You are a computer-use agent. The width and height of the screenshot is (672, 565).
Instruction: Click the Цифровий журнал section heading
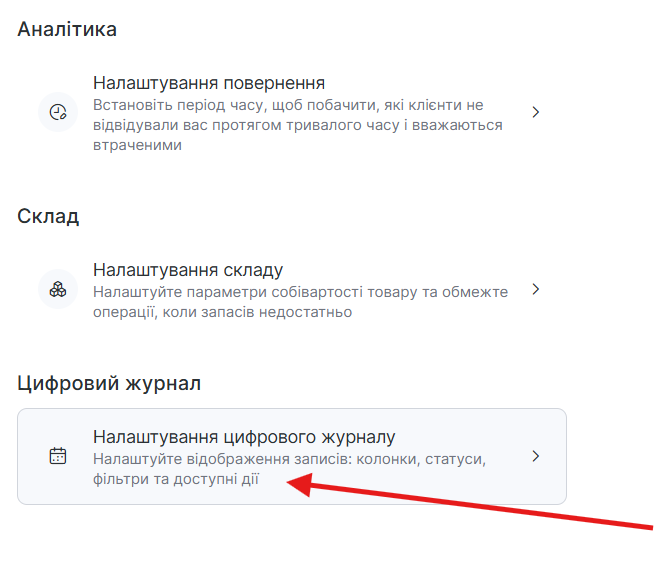(x=109, y=383)
